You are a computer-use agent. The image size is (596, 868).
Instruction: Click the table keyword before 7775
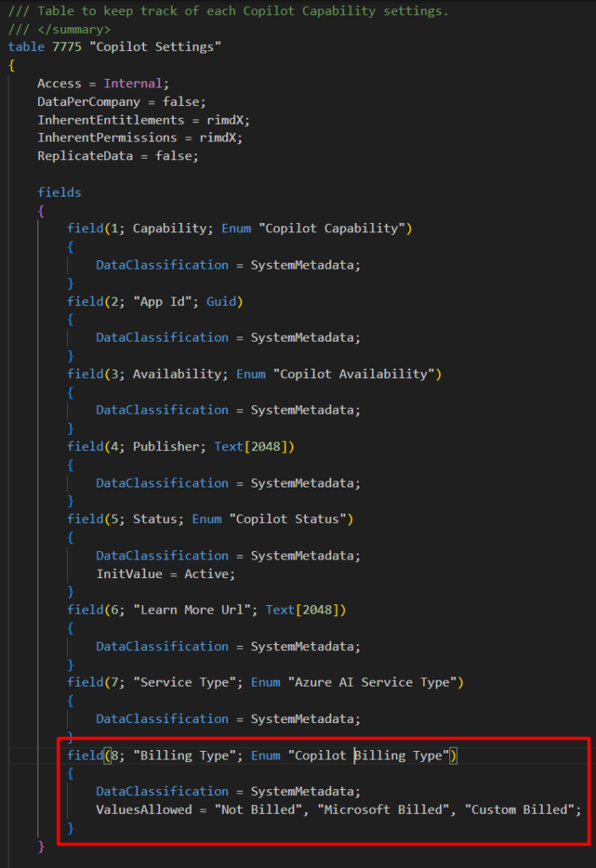[x=26, y=47]
